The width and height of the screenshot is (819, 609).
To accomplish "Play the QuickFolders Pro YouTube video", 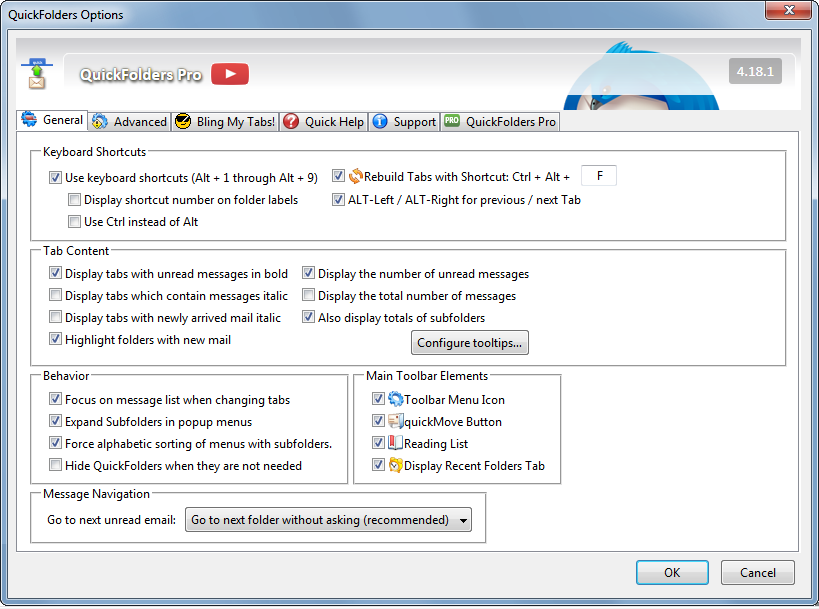I will (x=230, y=74).
